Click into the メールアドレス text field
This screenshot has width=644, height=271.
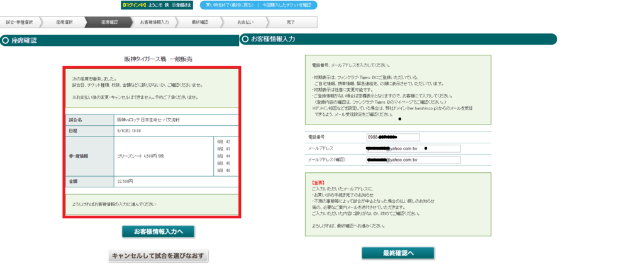[x=413, y=148]
